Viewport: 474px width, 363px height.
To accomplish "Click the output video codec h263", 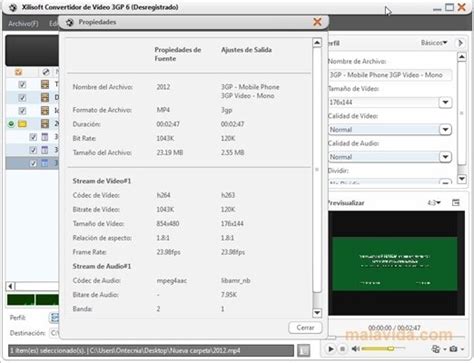I will tap(228, 195).
